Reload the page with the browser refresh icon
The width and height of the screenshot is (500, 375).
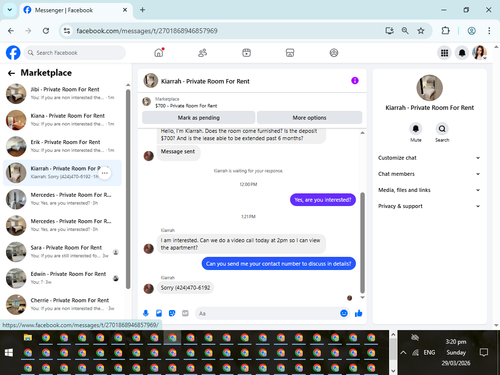tap(46, 31)
